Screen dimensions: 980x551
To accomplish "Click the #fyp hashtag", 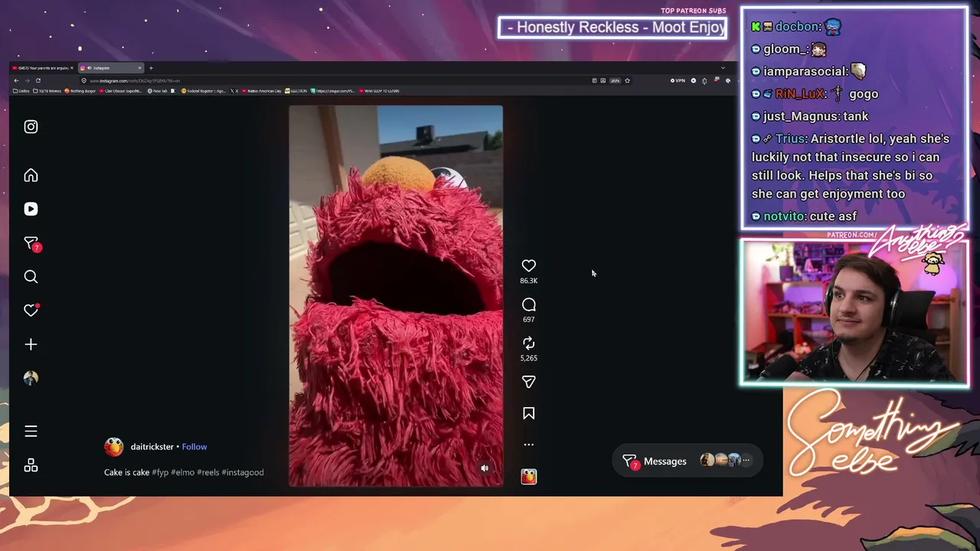I will click(x=160, y=472).
